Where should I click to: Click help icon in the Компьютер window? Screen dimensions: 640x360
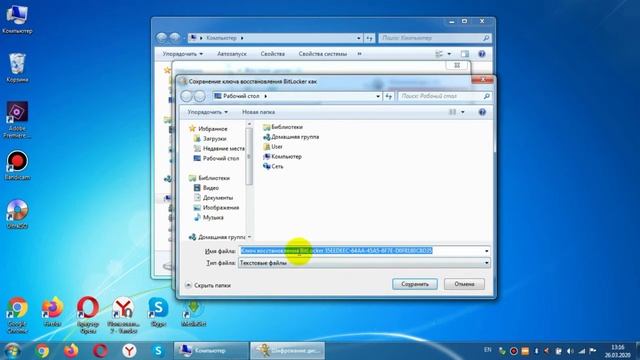click(x=482, y=54)
